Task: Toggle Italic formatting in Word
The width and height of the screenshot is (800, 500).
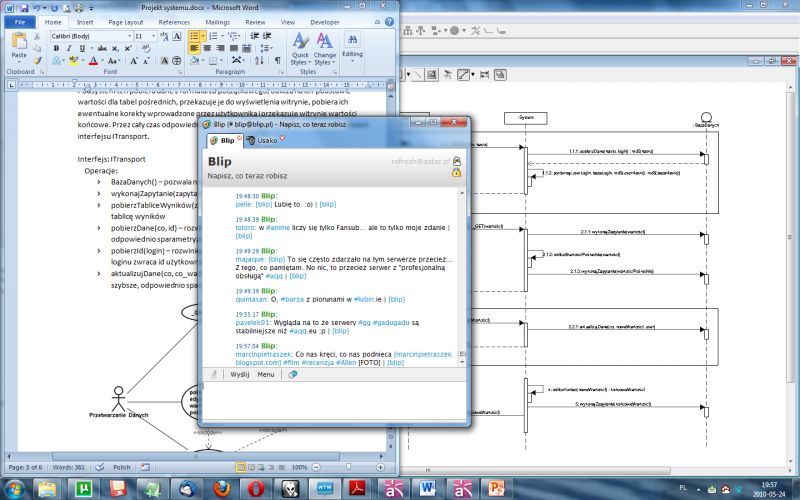Action: click(x=69, y=48)
